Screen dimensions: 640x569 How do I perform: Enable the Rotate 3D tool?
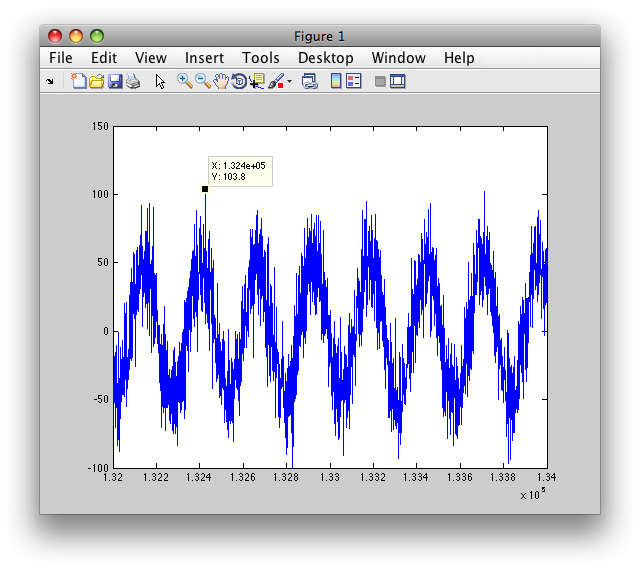point(239,81)
